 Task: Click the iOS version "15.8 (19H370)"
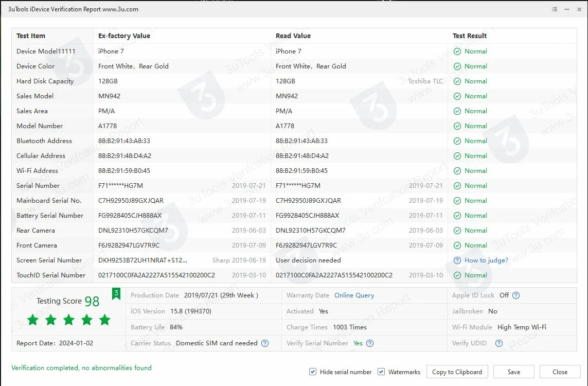(x=191, y=311)
